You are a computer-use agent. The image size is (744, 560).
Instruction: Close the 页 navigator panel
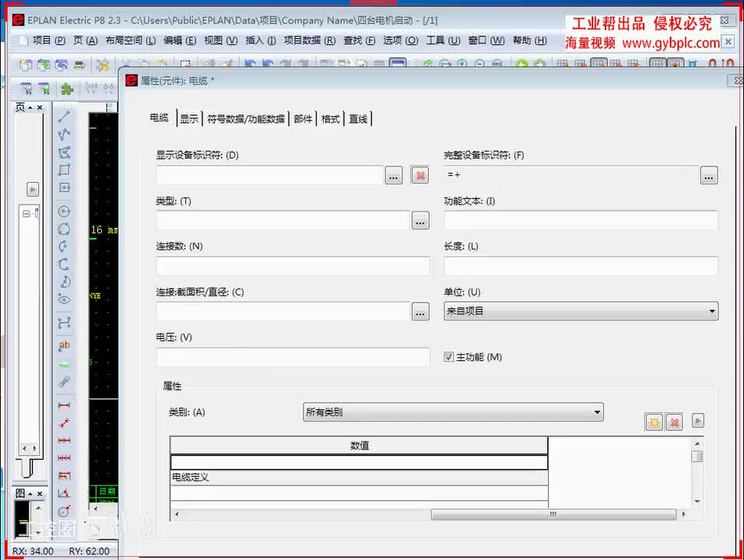click(x=40, y=108)
